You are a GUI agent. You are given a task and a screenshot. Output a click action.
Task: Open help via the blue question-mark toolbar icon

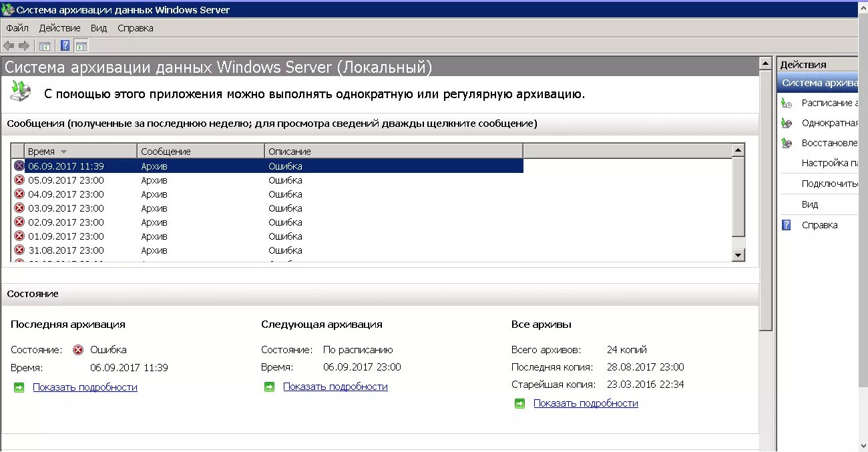point(65,45)
